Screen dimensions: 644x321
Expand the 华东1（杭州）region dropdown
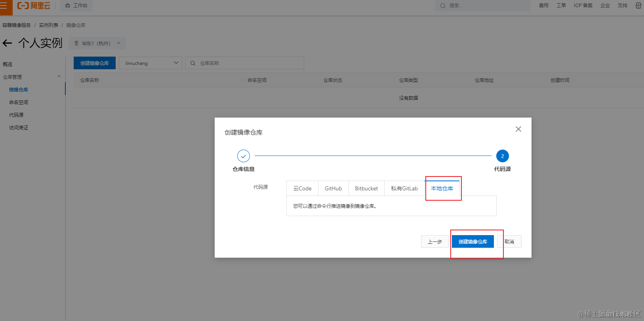[x=97, y=43]
